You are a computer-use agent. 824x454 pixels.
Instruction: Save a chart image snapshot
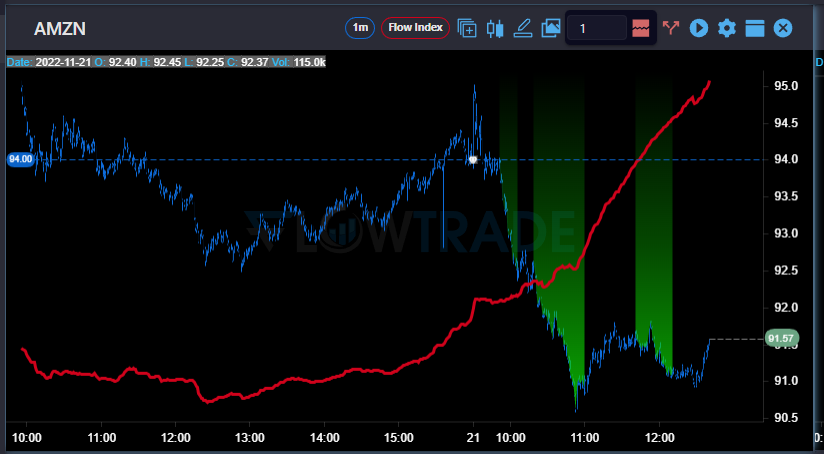[x=550, y=28]
